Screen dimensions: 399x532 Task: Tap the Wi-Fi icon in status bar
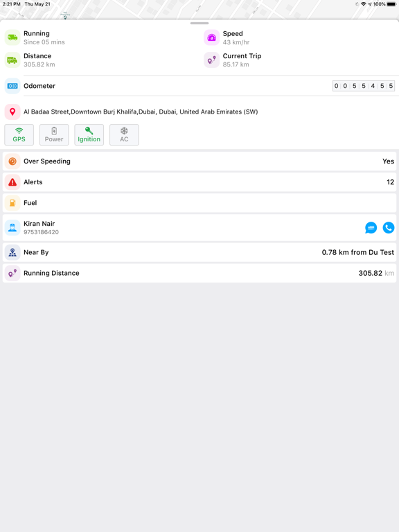[364, 4]
